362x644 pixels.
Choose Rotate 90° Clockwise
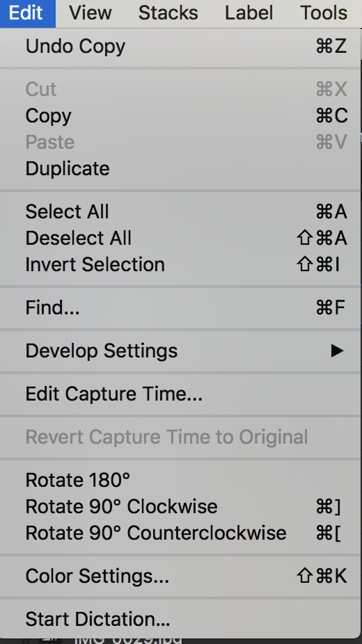180,506
